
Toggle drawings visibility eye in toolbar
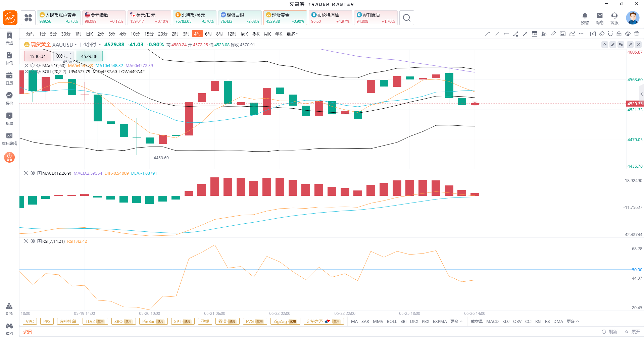tap(628, 34)
